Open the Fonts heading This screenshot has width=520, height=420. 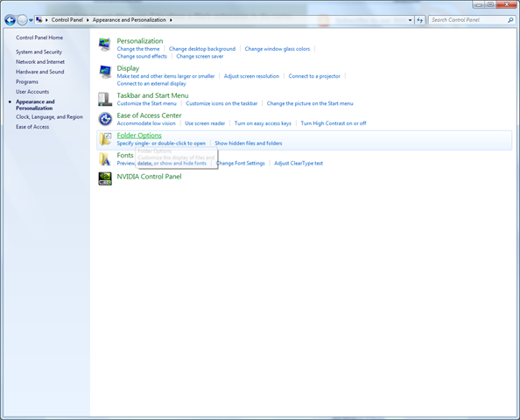point(125,155)
